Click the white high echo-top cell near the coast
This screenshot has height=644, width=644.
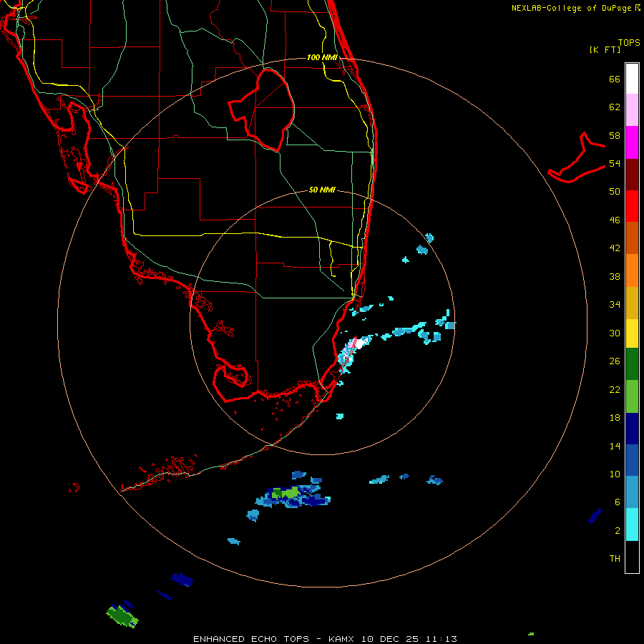[359, 343]
